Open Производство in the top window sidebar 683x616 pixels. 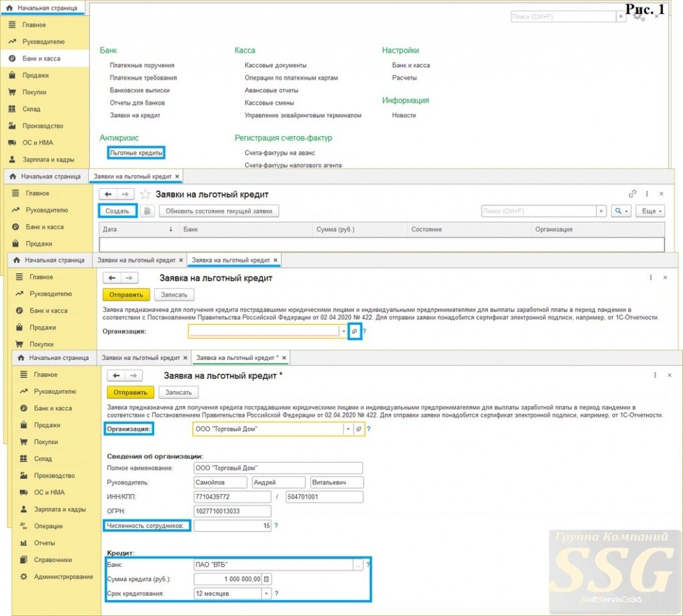(43, 126)
